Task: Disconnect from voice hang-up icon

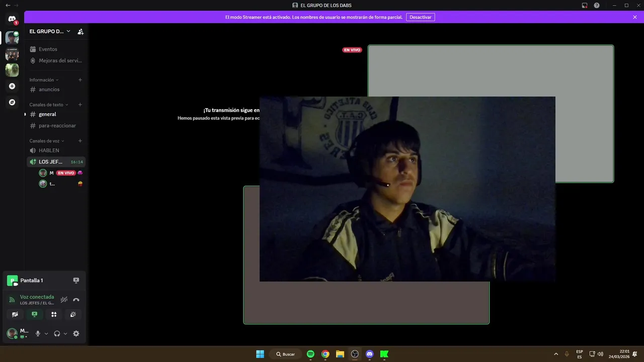Action: pos(76,300)
